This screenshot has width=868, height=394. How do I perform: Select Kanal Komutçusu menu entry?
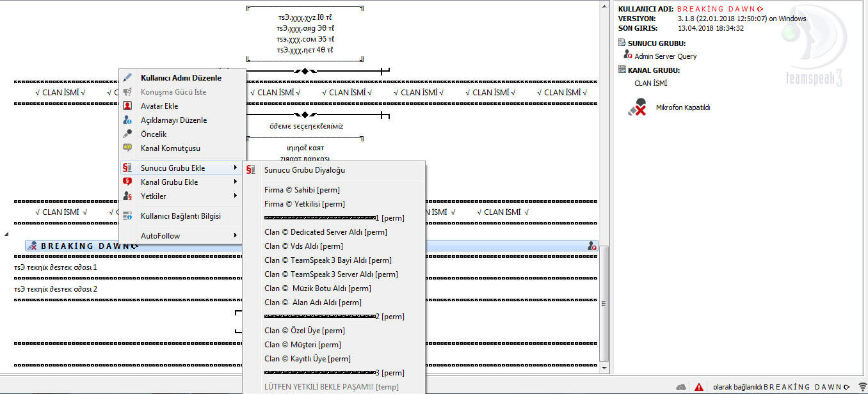coord(182,148)
